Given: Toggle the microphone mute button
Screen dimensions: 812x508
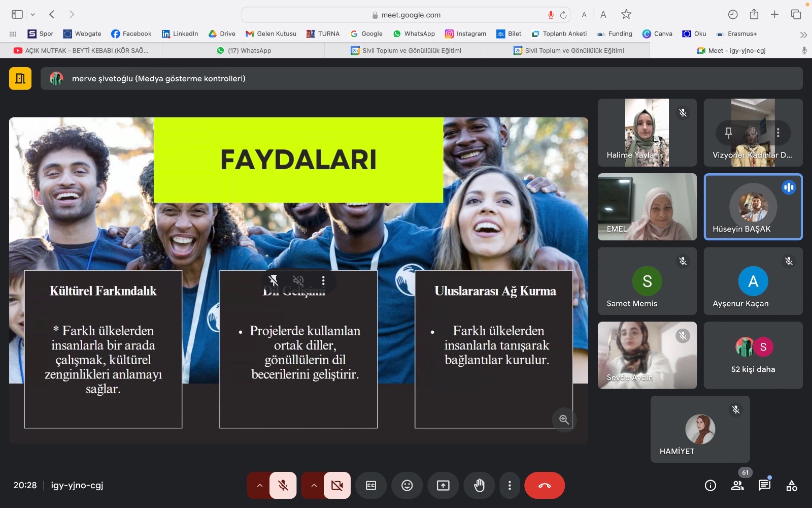Looking at the screenshot, I should coord(283,486).
